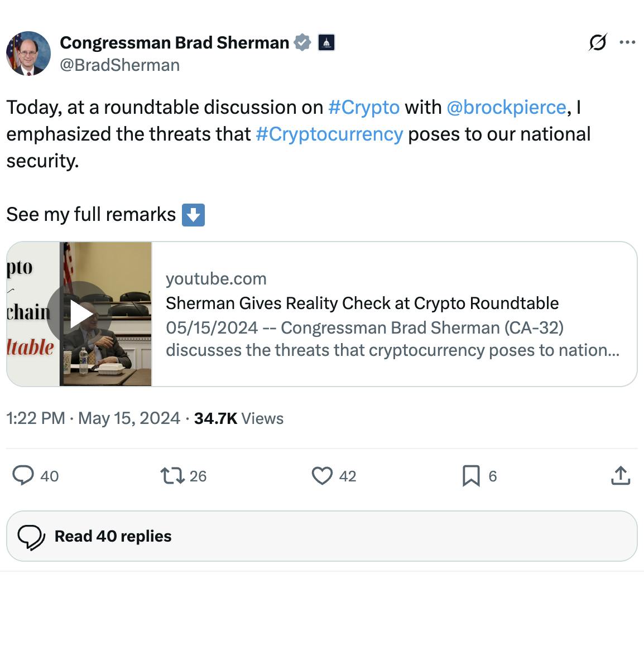Click the share upload icon
Viewport: 644px width, 656px height.
point(621,476)
